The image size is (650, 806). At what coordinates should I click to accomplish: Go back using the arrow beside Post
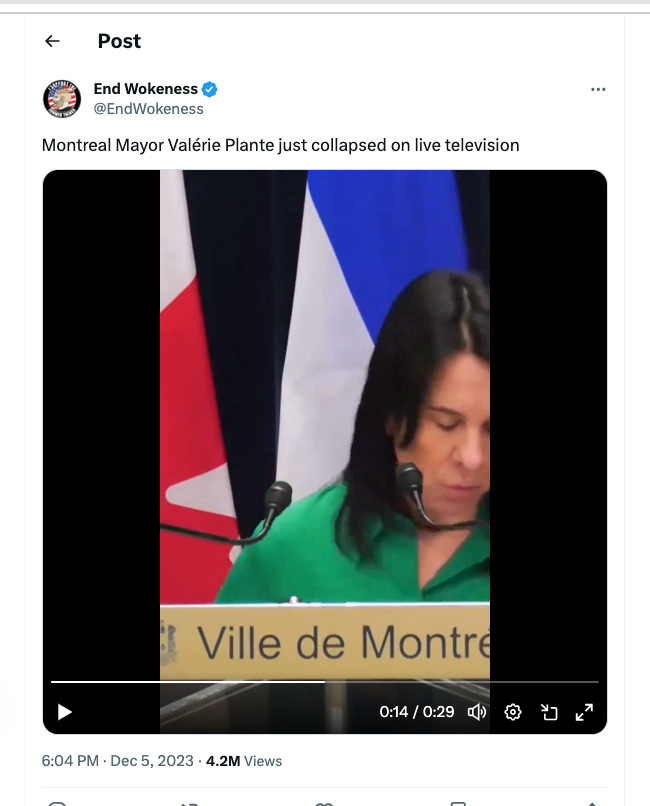coord(52,41)
